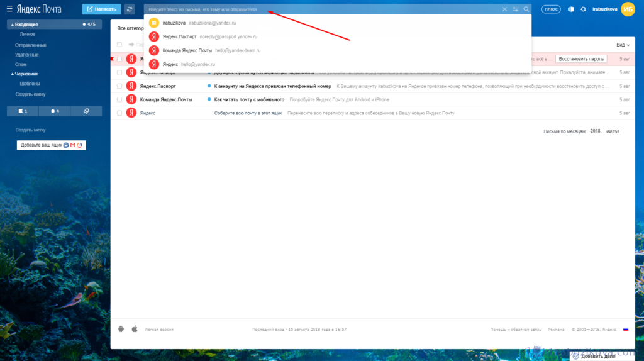The height and width of the screenshot is (361, 644).
Task: Click the Восстановить пароль button
Action: (x=581, y=59)
